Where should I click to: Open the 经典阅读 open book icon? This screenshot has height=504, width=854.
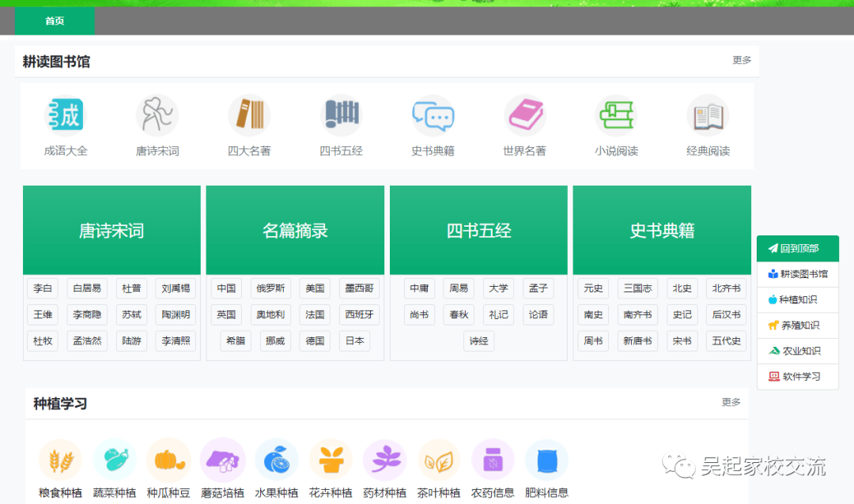[708, 116]
